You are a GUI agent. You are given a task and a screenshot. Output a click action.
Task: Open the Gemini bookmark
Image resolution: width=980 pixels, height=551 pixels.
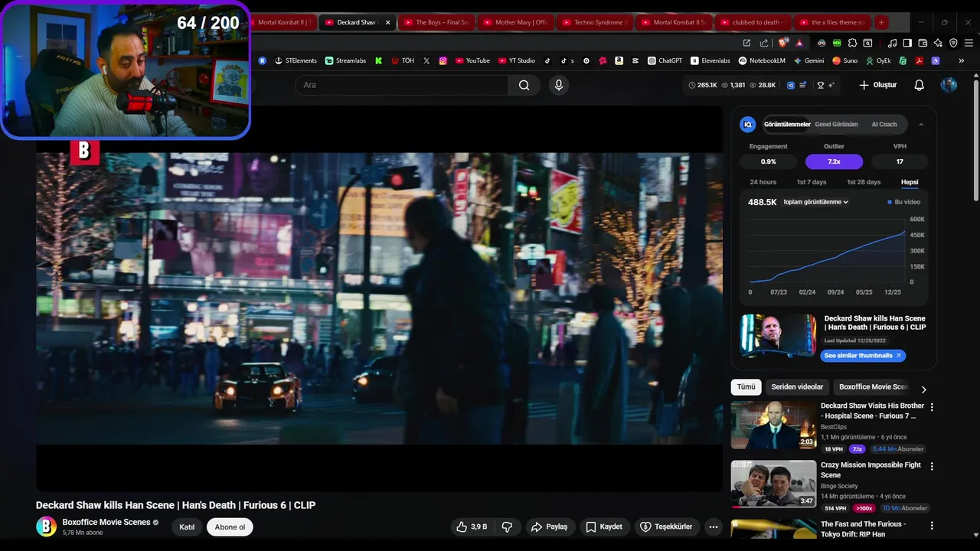(x=808, y=60)
